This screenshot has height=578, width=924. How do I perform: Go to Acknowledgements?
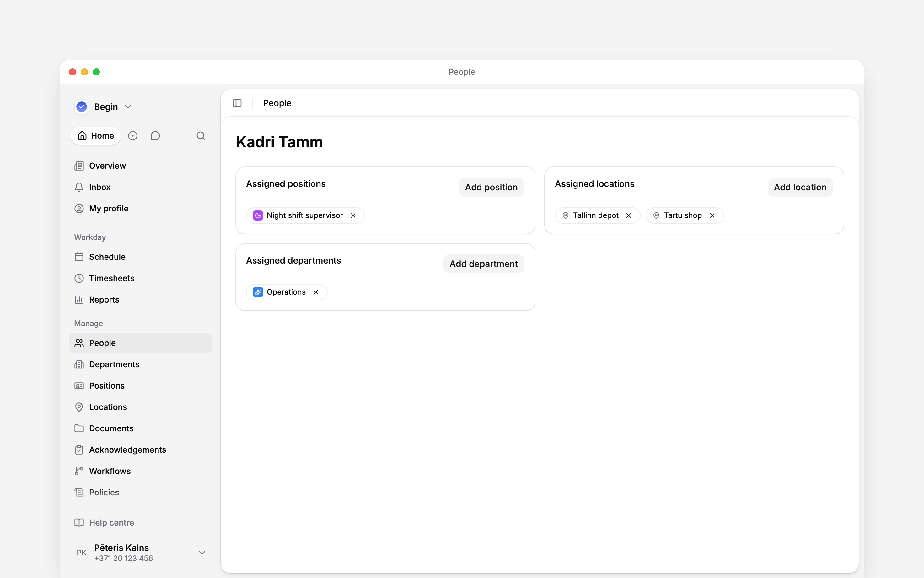(141, 450)
